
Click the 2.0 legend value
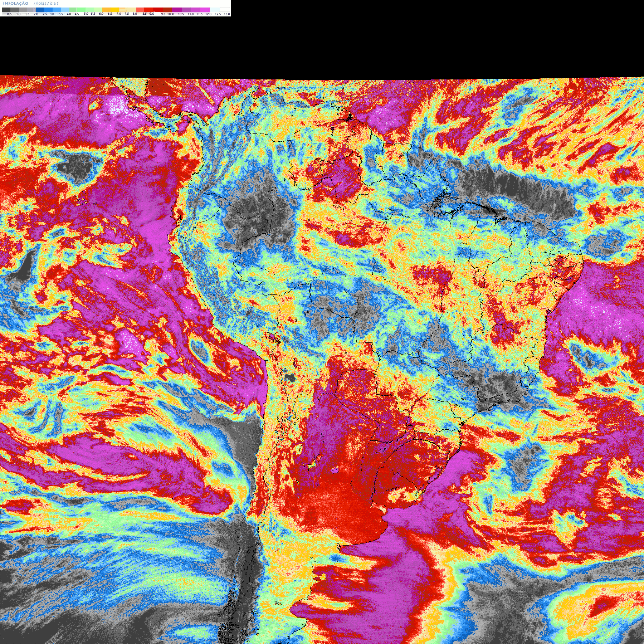[x=36, y=14]
